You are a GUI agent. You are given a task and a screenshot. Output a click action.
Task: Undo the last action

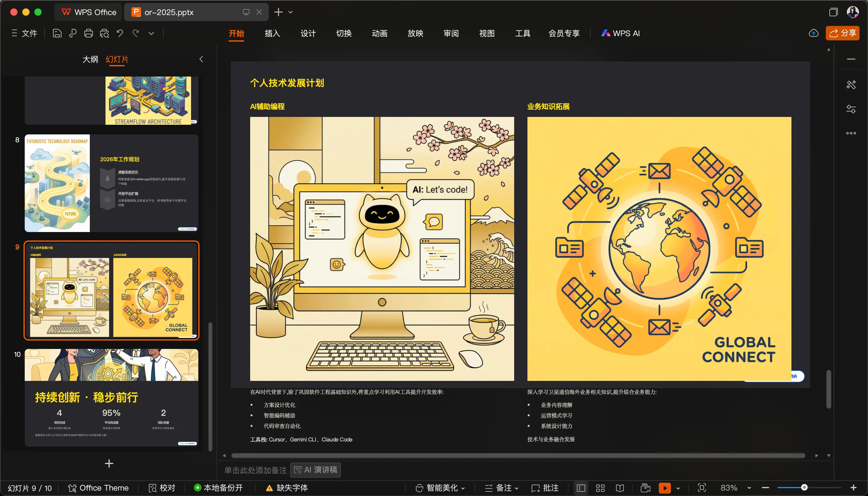coord(120,33)
